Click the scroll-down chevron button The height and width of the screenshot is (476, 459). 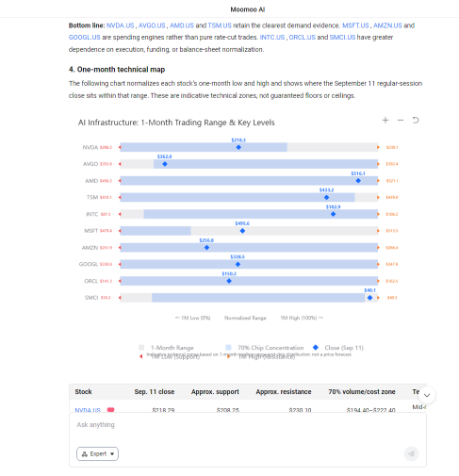point(427,395)
